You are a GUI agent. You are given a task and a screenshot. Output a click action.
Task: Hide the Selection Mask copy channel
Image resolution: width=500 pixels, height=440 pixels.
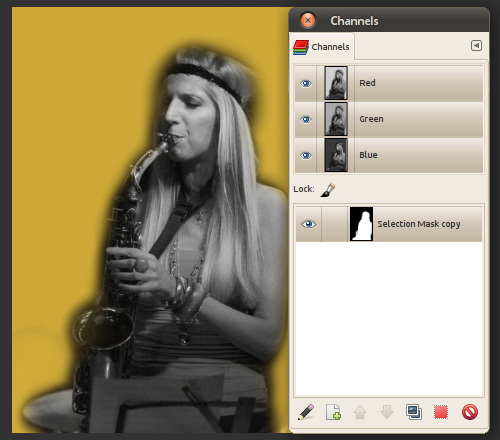[309, 224]
